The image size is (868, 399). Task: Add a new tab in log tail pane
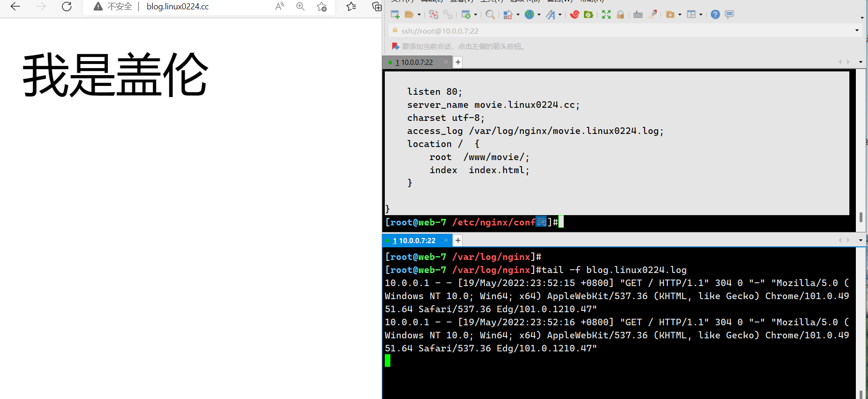tap(458, 240)
